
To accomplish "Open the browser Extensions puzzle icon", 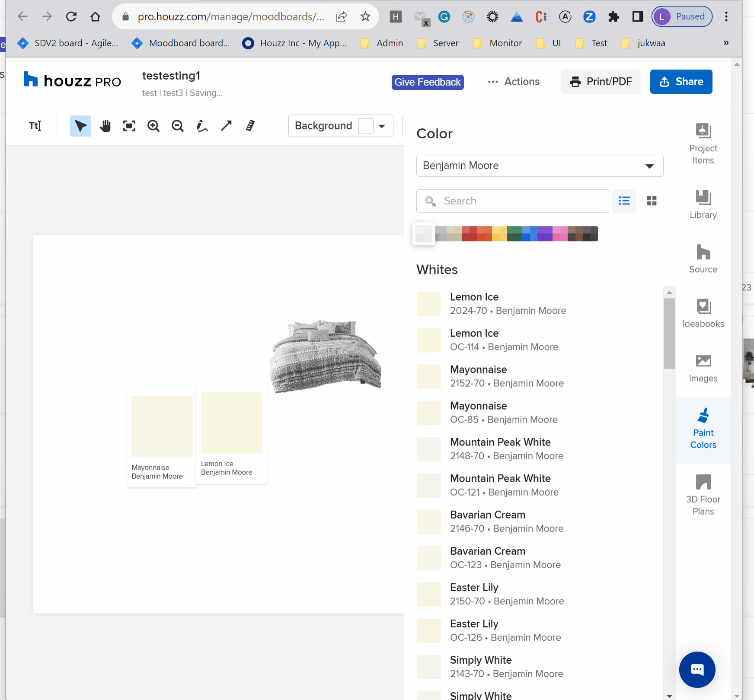I will [613, 16].
